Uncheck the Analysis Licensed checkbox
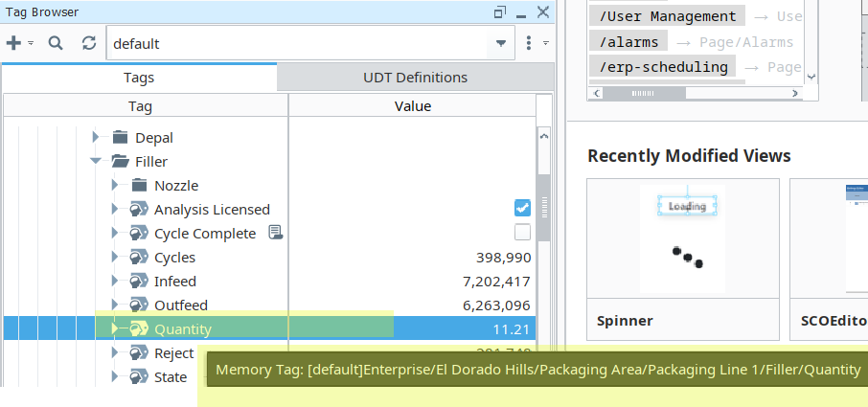The height and width of the screenshot is (407, 868). [x=522, y=209]
